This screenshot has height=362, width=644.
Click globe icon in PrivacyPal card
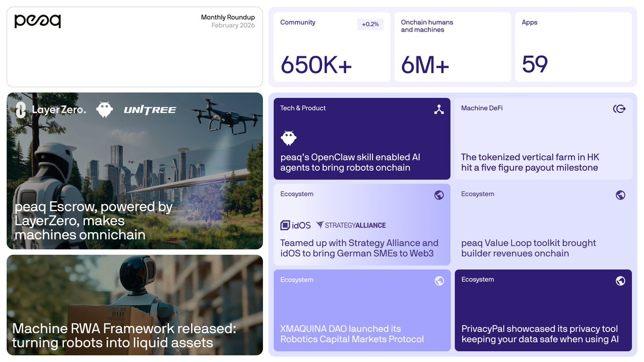[620, 281]
